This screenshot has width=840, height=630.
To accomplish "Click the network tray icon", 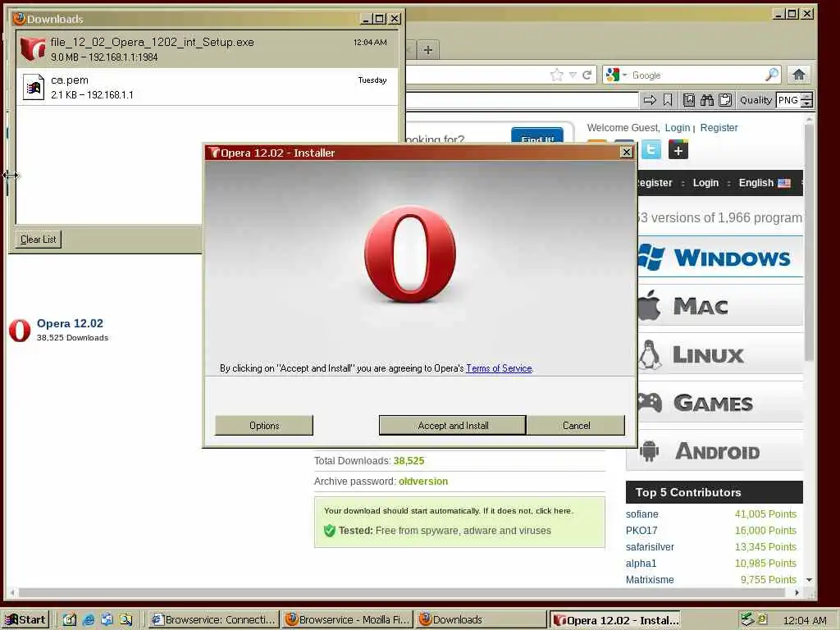I will click(746, 619).
